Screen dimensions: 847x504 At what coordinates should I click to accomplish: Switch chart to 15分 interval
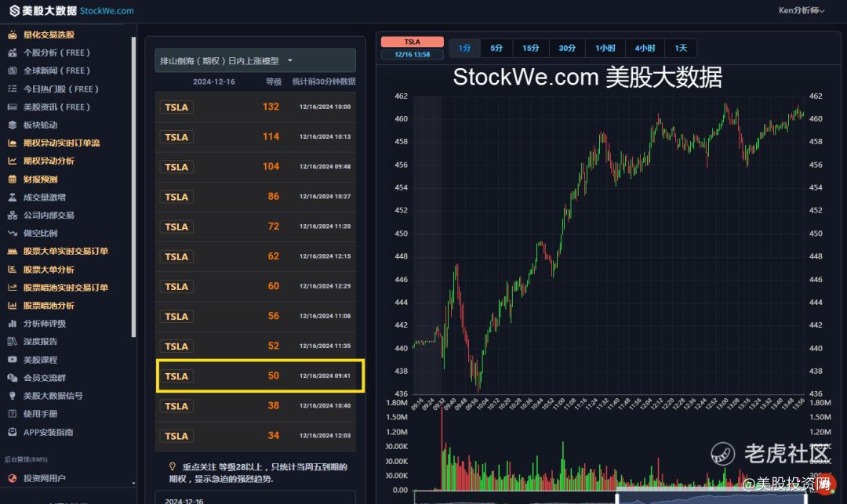click(x=530, y=48)
